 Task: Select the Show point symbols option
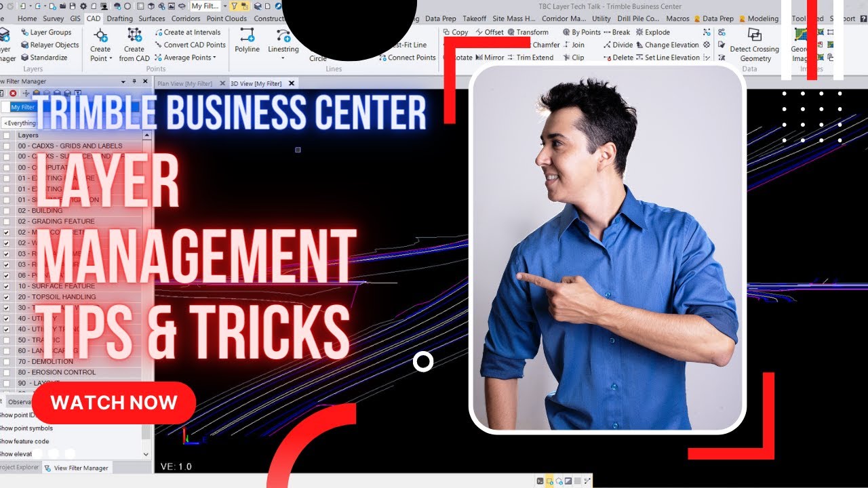tap(26, 428)
